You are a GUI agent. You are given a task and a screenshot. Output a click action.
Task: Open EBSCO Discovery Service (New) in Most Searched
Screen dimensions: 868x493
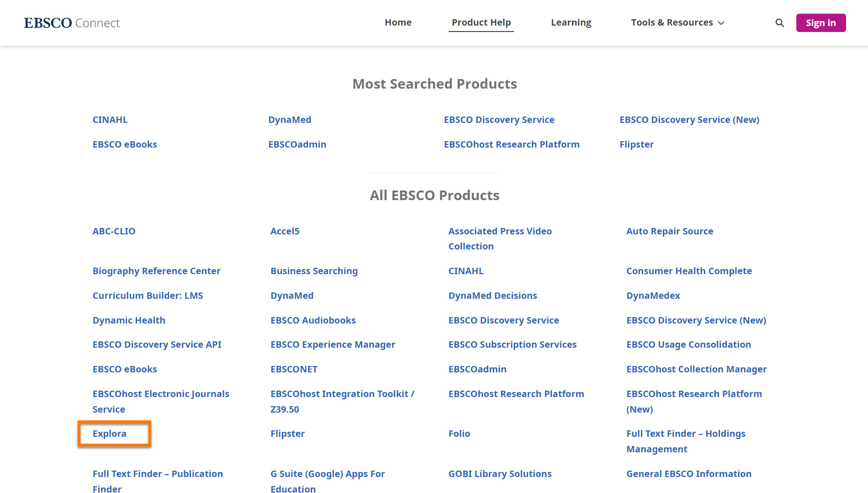click(689, 120)
